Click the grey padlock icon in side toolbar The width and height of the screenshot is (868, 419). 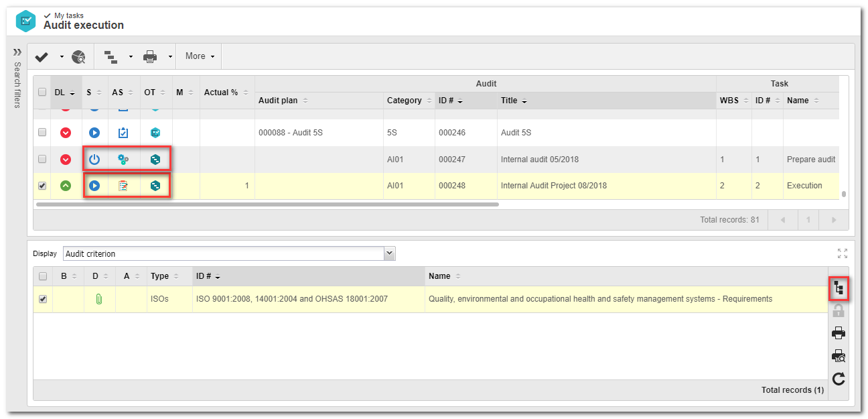click(x=839, y=310)
